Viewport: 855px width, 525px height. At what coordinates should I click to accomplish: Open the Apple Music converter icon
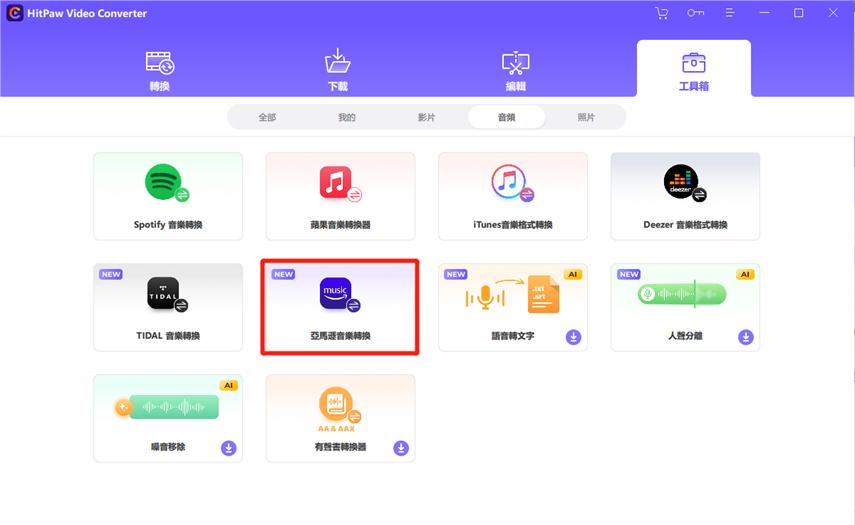click(340, 184)
